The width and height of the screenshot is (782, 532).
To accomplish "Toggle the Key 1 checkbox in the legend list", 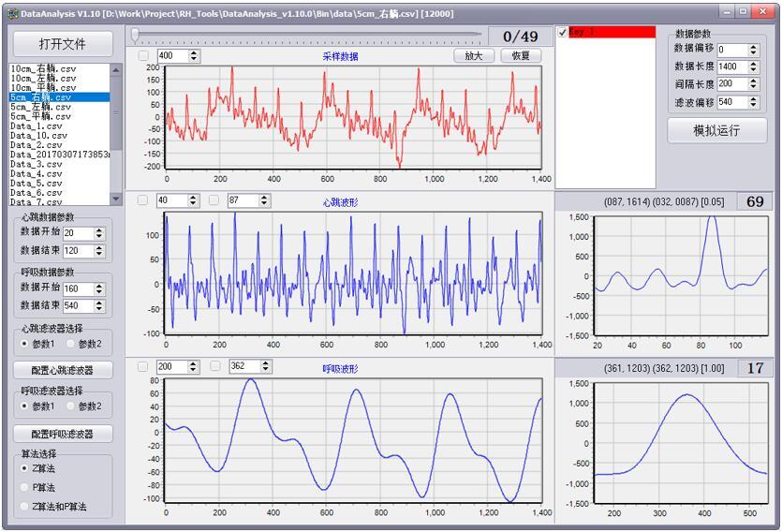I will (x=563, y=33).
